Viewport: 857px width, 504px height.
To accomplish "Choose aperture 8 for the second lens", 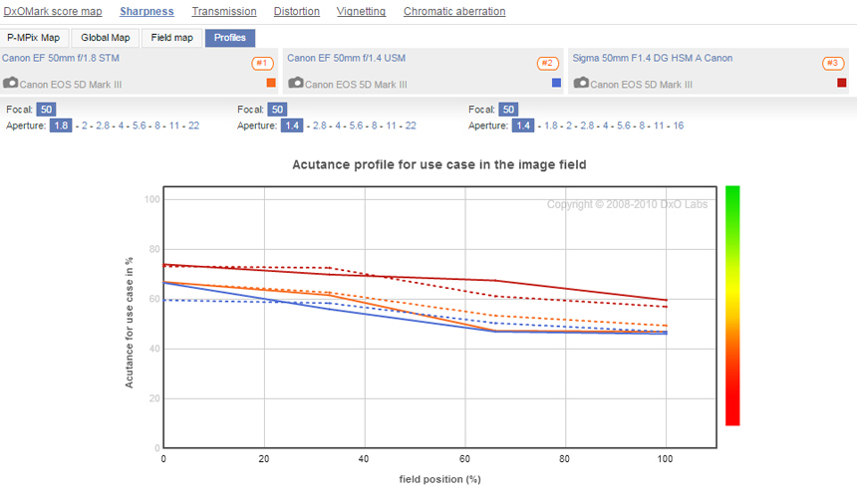I will (x=375, y=126).
